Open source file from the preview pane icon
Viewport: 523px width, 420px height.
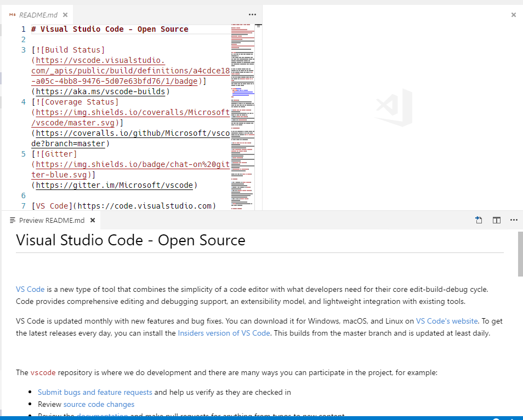tap(479, 220)
